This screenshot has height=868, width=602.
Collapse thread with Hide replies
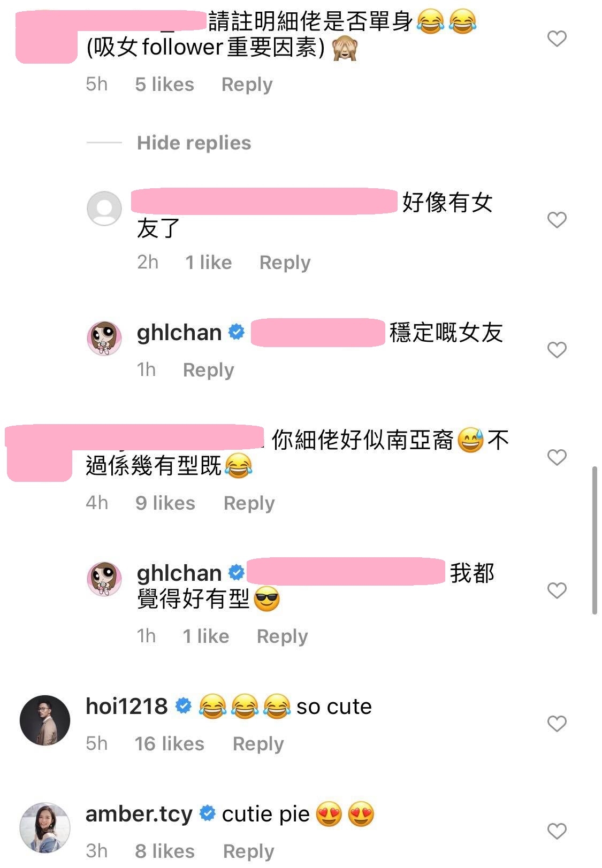[x=194, y=143]
